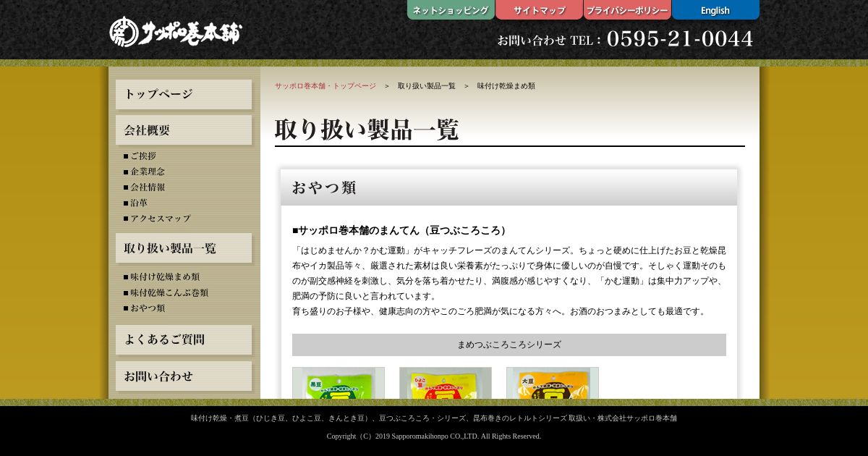Open 味付け乾燥まめ類 sidebar link
The height and width of the screenshot is (456, 868).
tap(161, 276)
